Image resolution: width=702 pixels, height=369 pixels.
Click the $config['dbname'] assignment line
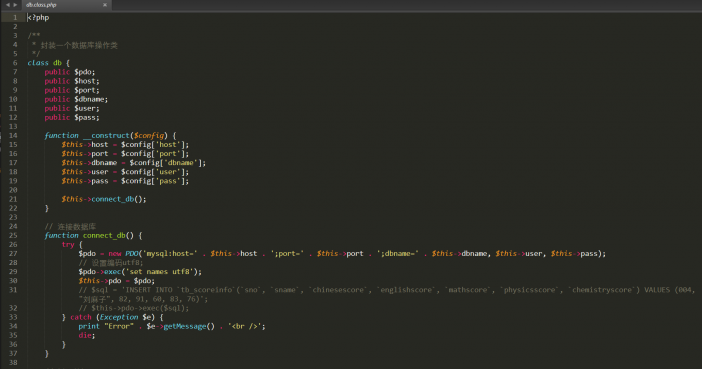133,163
